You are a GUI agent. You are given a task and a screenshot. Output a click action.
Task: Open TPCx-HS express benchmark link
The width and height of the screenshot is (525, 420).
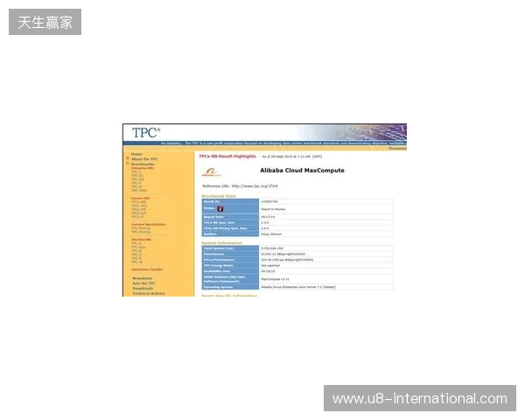coord(138,209)
